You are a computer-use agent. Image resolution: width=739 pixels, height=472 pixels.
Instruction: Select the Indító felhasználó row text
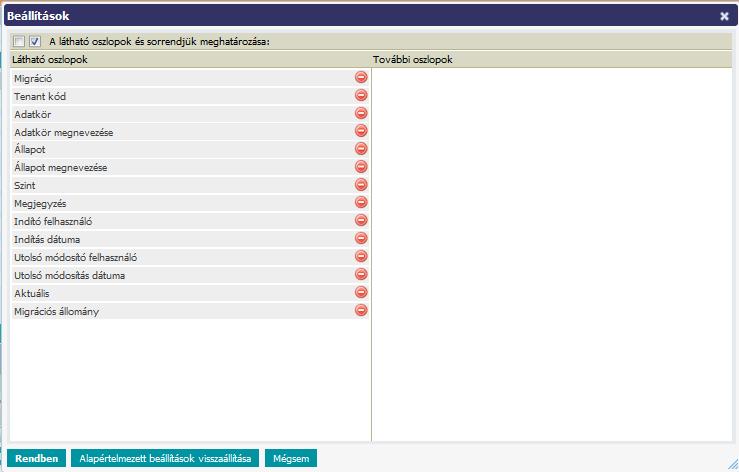[x=53, y=221]
